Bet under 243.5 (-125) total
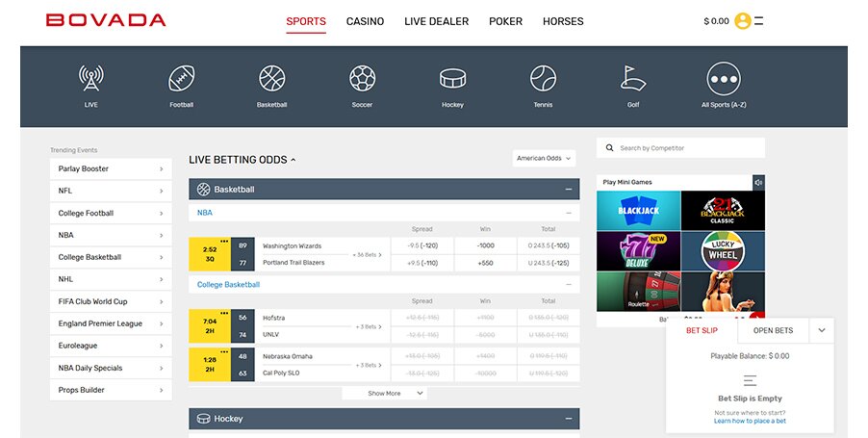 pos(549,263)
